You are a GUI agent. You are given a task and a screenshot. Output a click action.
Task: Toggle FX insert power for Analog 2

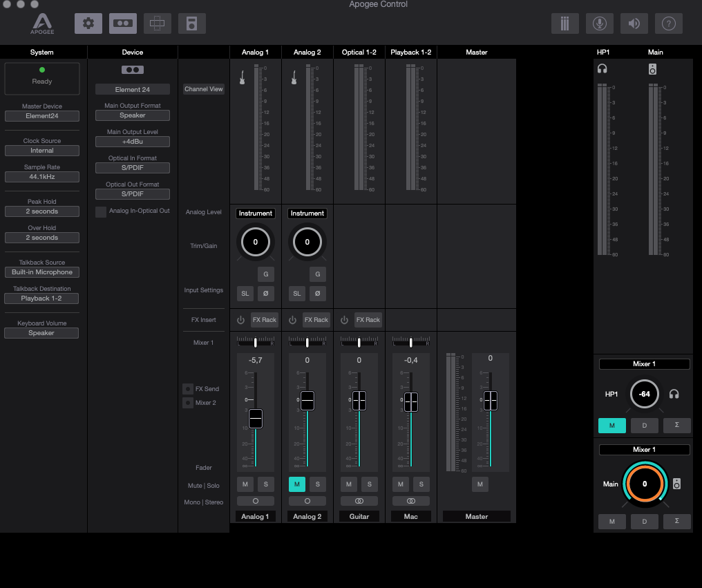pos(293,320)
